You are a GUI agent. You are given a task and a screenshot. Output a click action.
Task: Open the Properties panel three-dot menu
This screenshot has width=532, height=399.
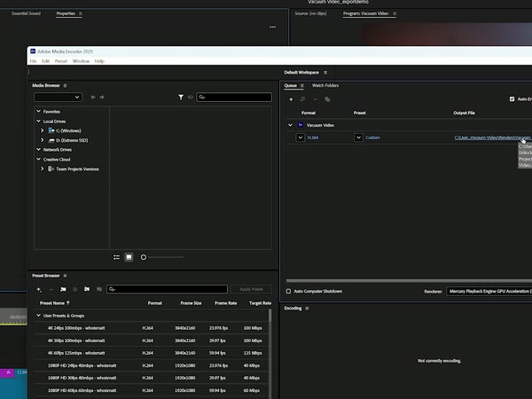pos(273,27)
